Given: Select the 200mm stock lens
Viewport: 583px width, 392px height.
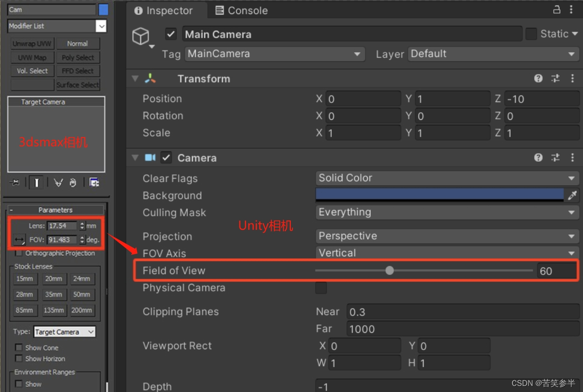Looking at the screenshot, I should click(x=82, y=310).
